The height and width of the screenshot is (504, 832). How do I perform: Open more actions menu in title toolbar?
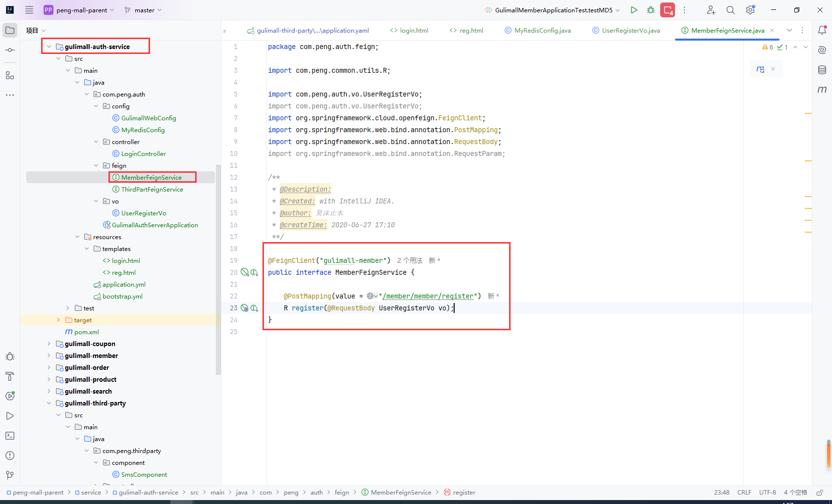click(x=684, y=10)
